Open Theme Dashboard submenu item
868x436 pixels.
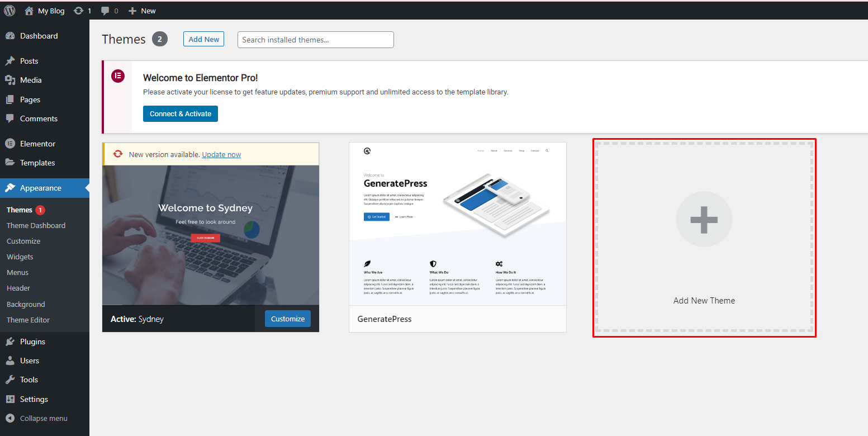point(36,225)
